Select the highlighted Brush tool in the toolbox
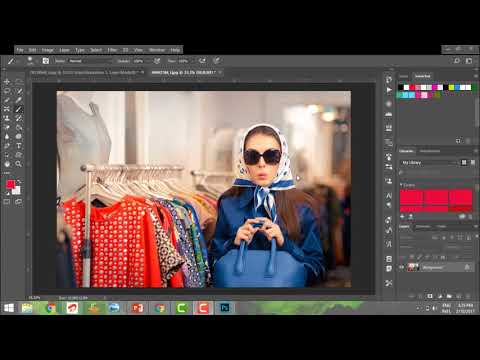Image resolution: width=480 pixels, height=360 pixels. pyautogui.click(x=19, y=109)
